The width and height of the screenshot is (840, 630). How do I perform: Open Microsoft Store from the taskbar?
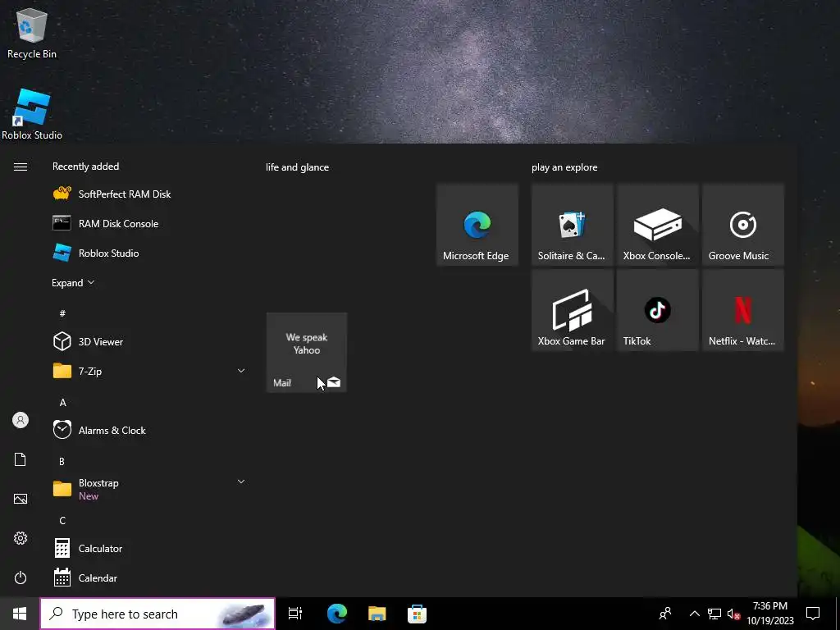tap(417, 614)
